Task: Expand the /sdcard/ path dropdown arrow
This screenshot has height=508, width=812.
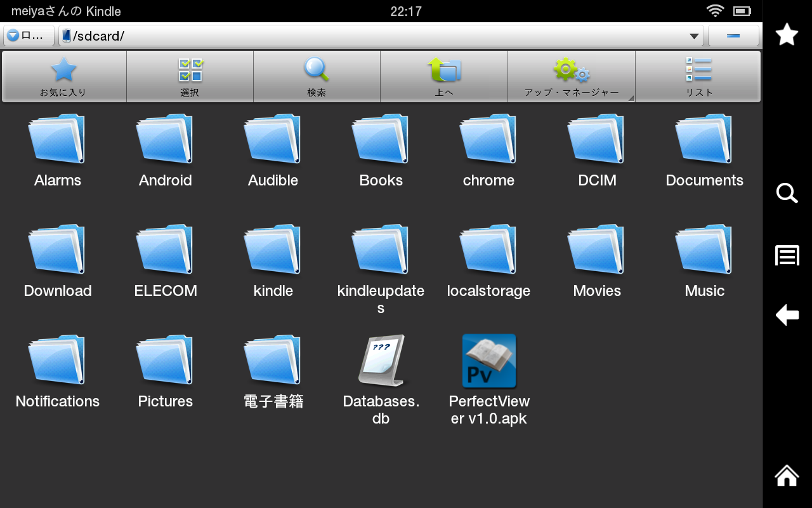Action: (x=694, y=36)
